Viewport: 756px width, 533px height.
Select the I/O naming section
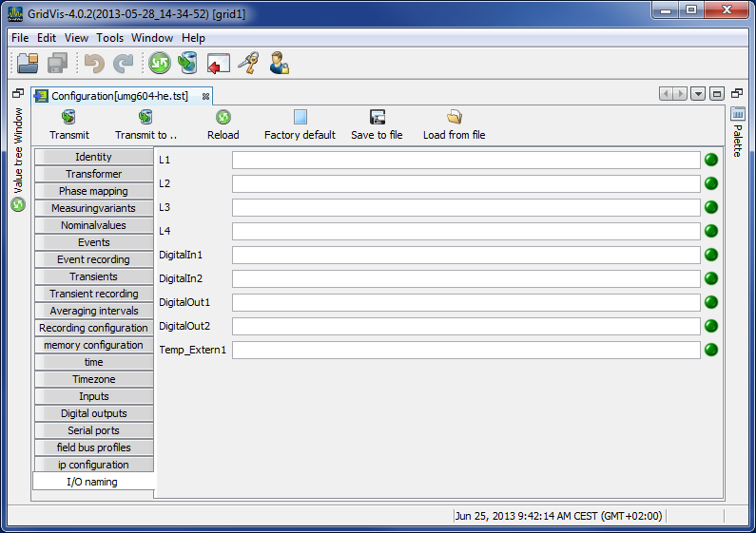92,482
